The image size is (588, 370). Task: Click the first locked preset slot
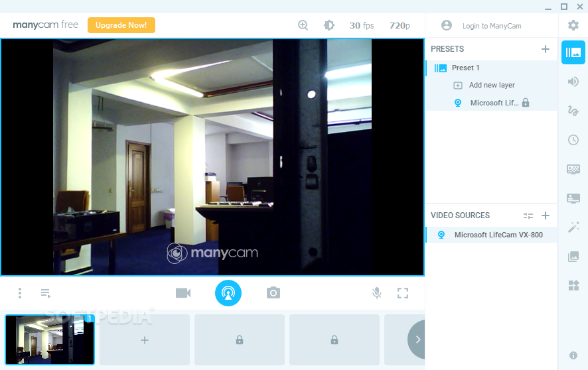240,340
